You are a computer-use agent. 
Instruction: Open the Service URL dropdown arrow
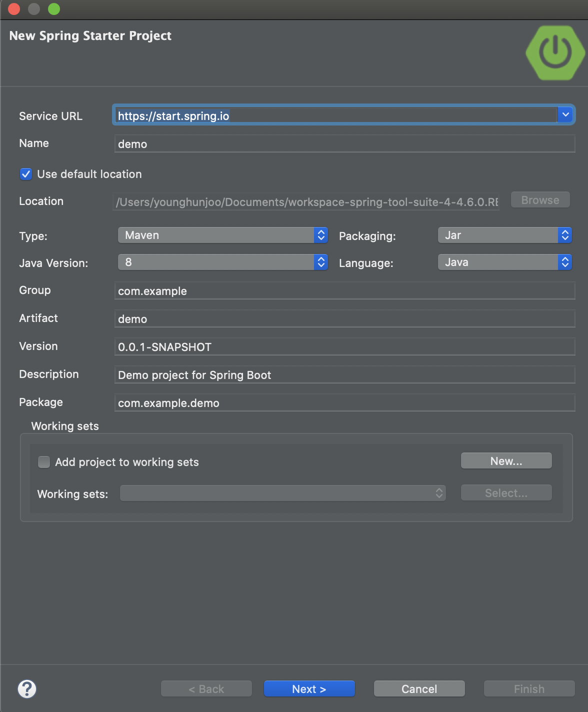tap(565, 114)
